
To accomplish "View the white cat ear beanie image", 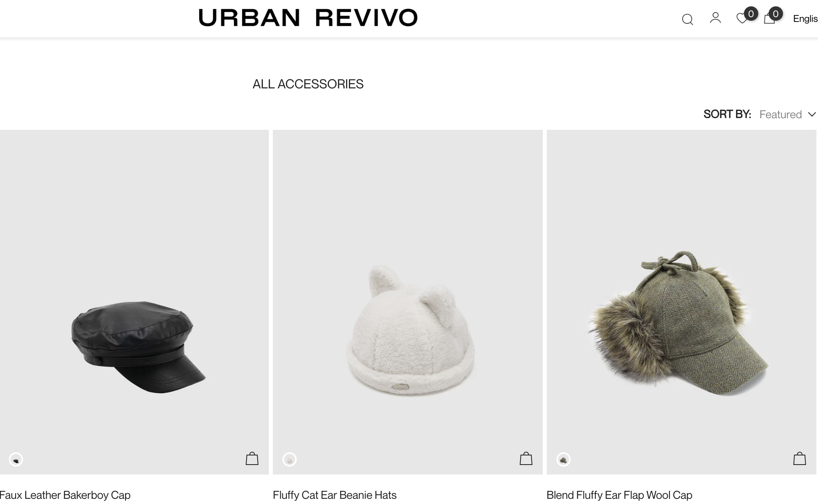I will point(408,302).
